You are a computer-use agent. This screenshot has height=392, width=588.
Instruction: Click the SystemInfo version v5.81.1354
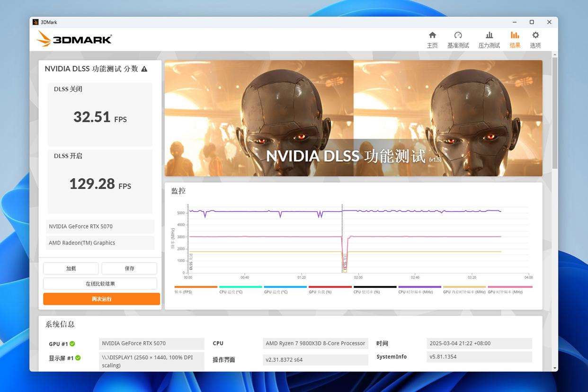479,356
